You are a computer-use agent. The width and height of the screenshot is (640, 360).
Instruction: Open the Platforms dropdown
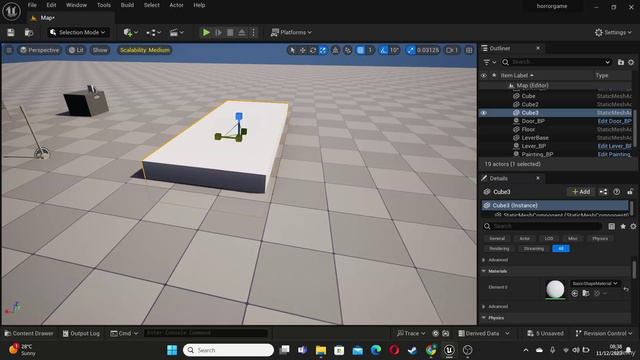(x=291, y=32)
